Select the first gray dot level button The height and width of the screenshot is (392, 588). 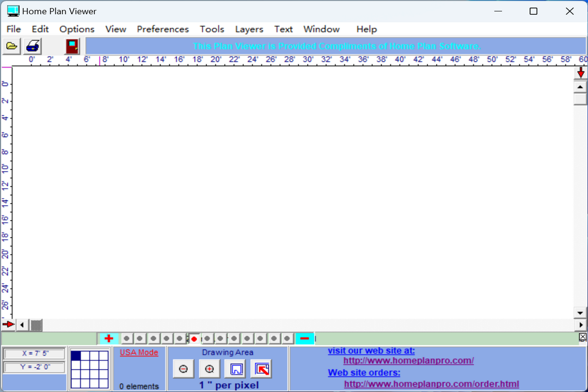tap(126, 339)
